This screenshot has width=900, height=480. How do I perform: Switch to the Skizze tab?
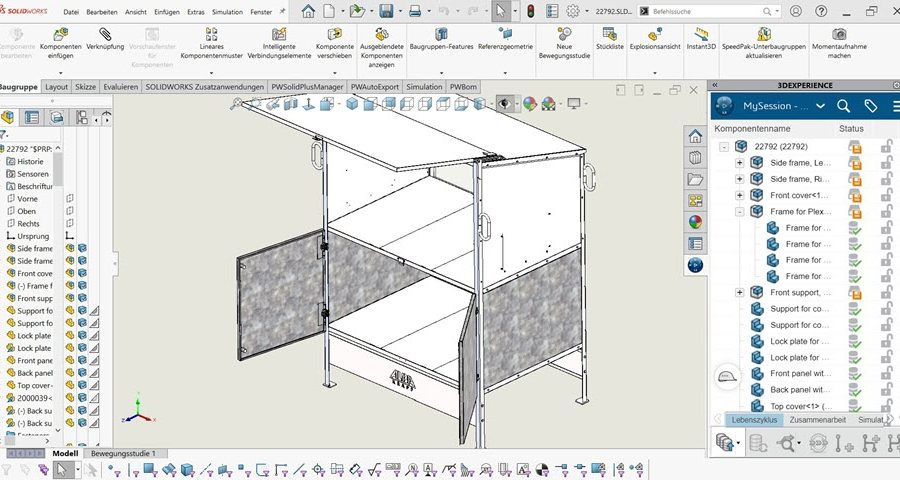87,87
